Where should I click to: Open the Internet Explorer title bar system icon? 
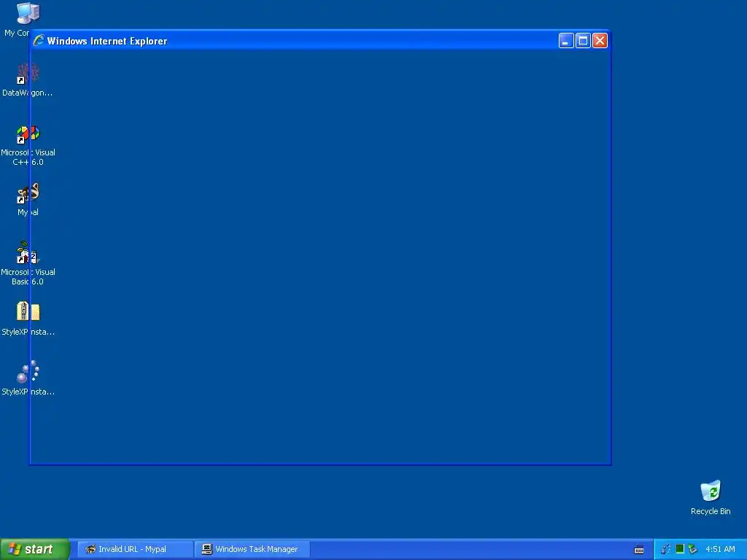pos(39,41)
